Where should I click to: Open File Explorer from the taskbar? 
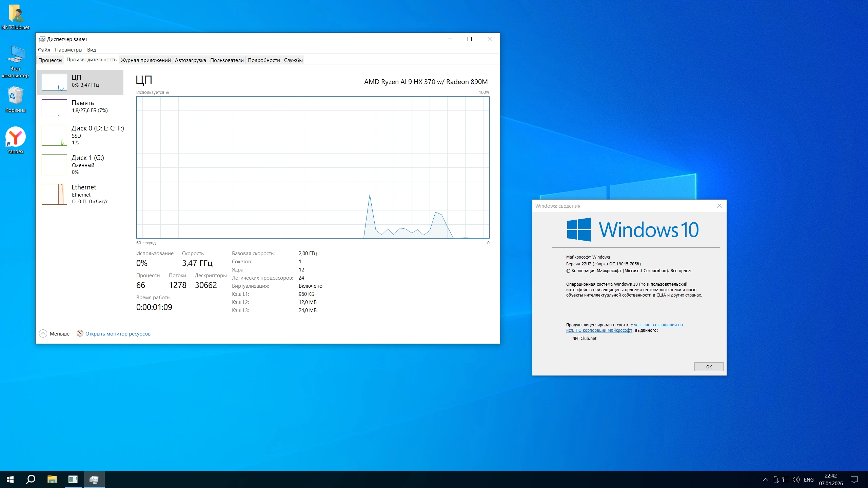click(52, 479)
